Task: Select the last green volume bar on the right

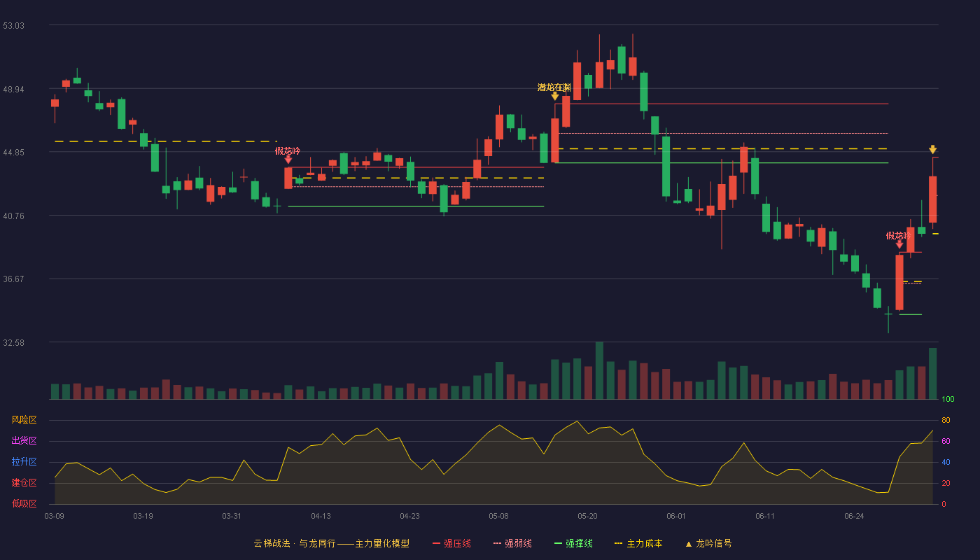Action: [x=932, y=373]
